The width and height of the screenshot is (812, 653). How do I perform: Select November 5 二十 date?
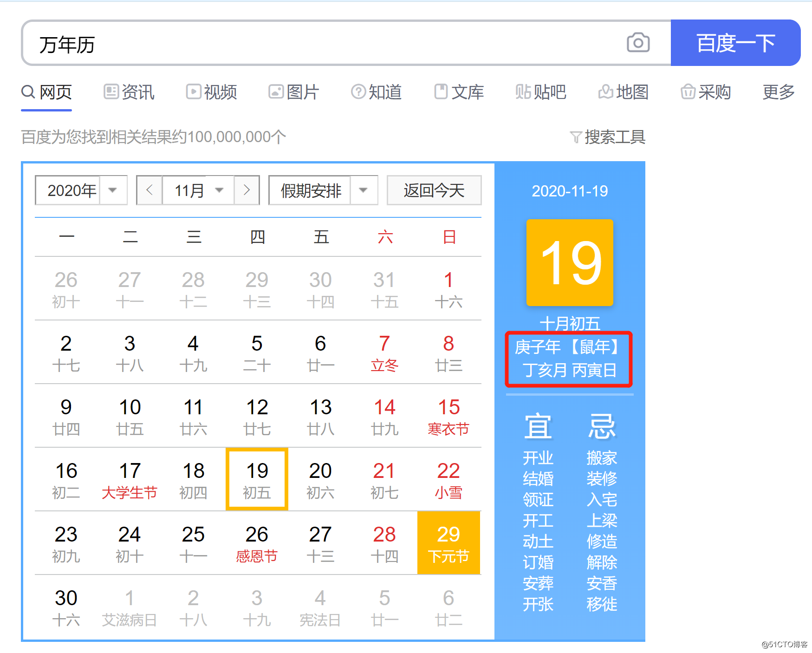coord(257,353)
